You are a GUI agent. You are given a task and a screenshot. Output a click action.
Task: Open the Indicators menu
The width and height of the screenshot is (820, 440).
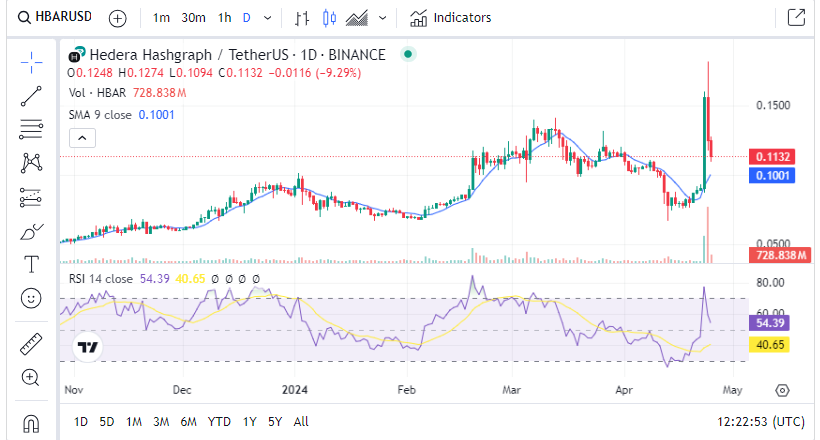(450, 18)
